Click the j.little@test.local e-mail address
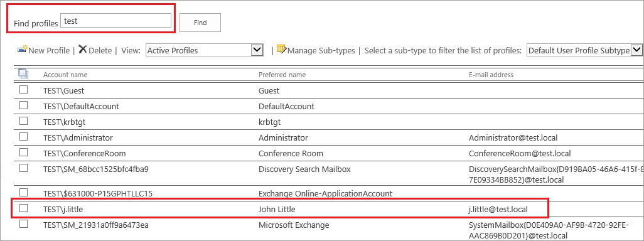The height and width of the screenshot is (241, 644). (498, 210)
